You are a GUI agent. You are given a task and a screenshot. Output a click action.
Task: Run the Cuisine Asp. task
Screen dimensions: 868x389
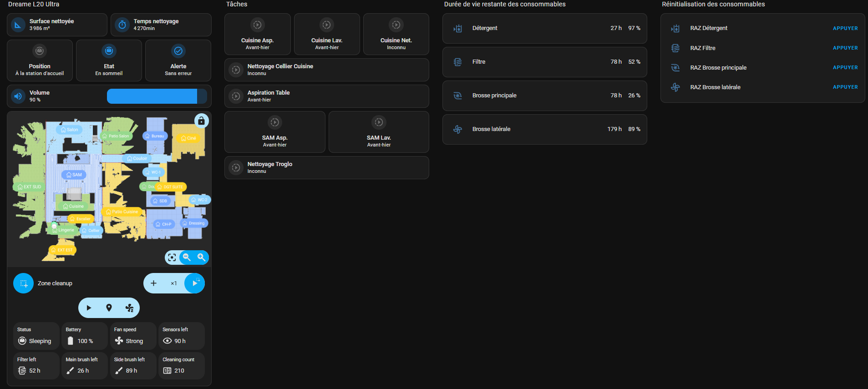[258, 34]
